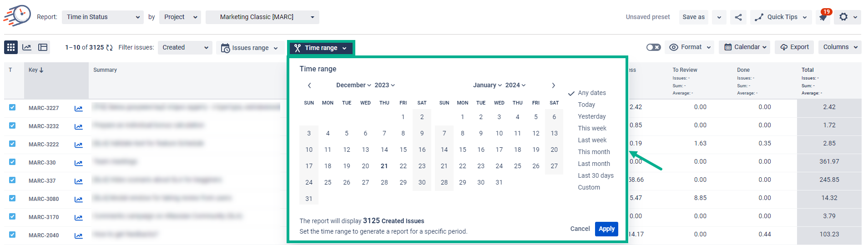Open chart for MARC-2040
This screenshot has height=245, width=868.
(79, 235)
